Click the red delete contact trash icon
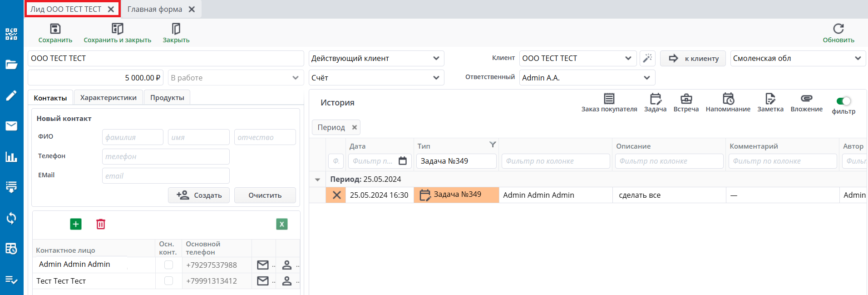This screenshot has width=868, height=295. click(x=101, y=224)
